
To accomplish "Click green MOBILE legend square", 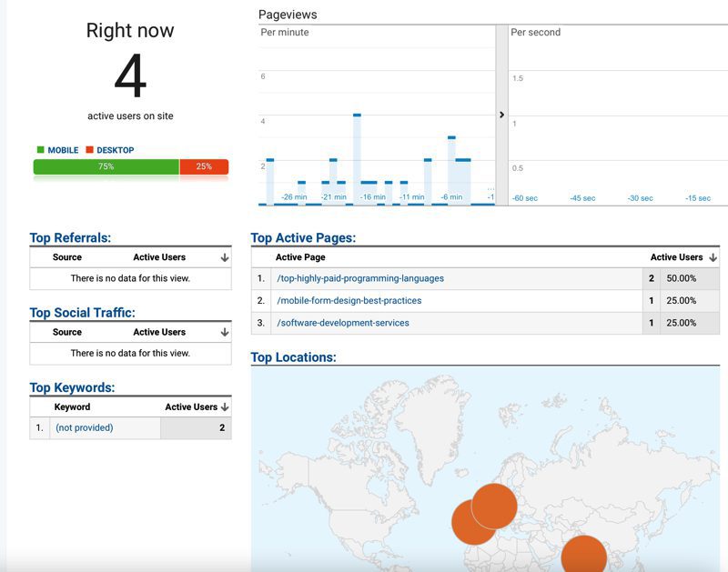I will coord(40,150).
